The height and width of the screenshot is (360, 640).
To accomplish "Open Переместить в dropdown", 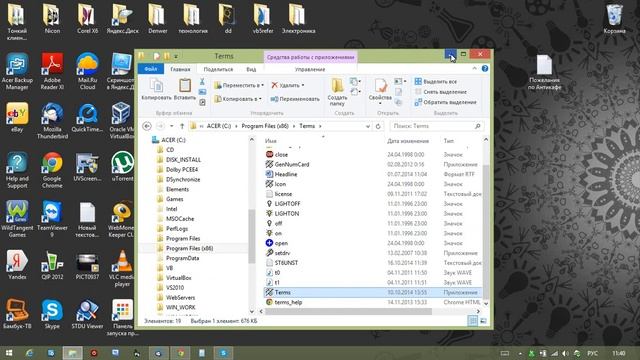I will 239,85.
